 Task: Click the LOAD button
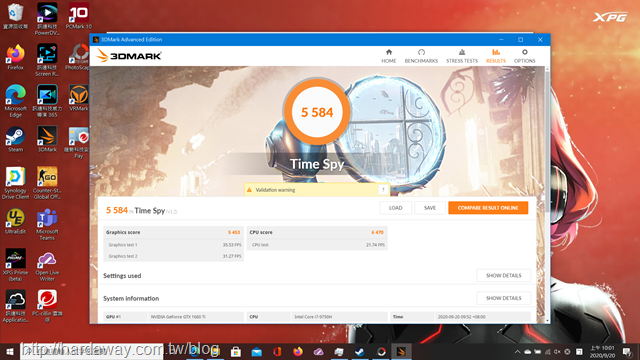click(x=395, y=208)
